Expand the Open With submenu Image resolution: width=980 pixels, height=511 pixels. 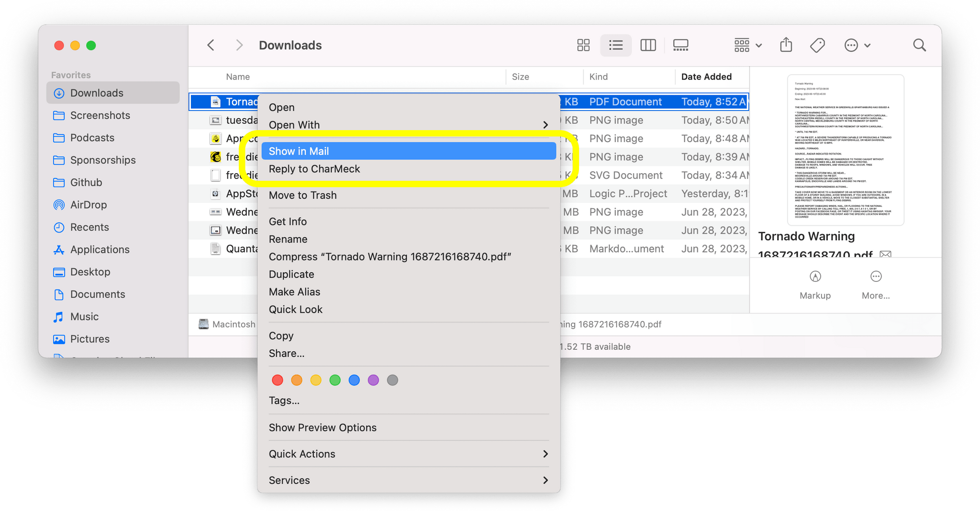[545, 125]
